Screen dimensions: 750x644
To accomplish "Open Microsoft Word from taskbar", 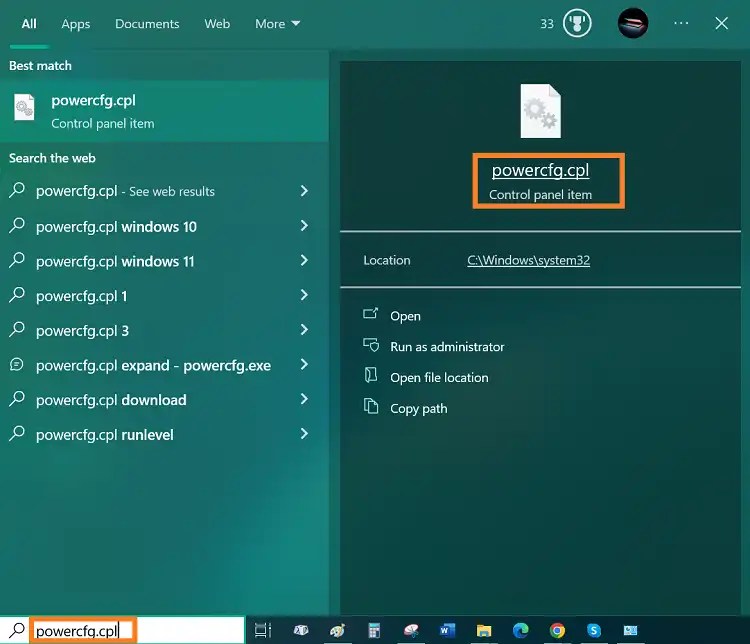I will tap(448, 631).
